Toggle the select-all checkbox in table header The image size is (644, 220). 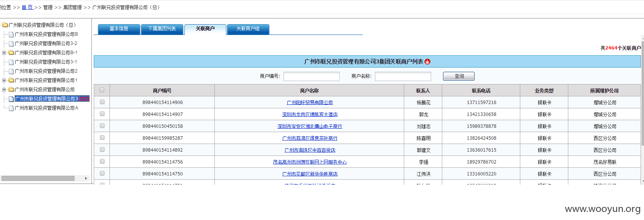102,90
